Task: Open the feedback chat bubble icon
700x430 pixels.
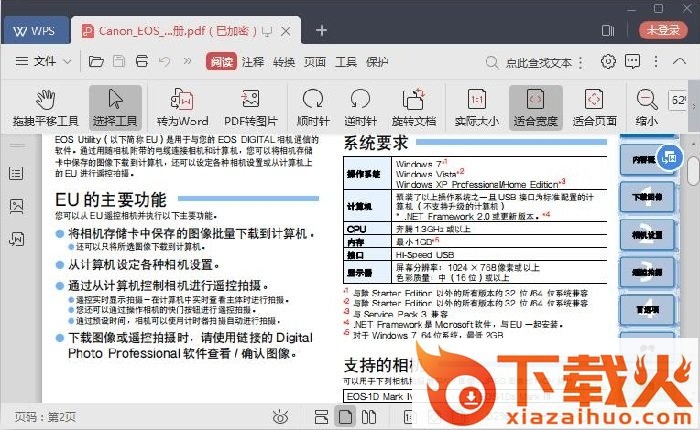Action: pos(632,61)
